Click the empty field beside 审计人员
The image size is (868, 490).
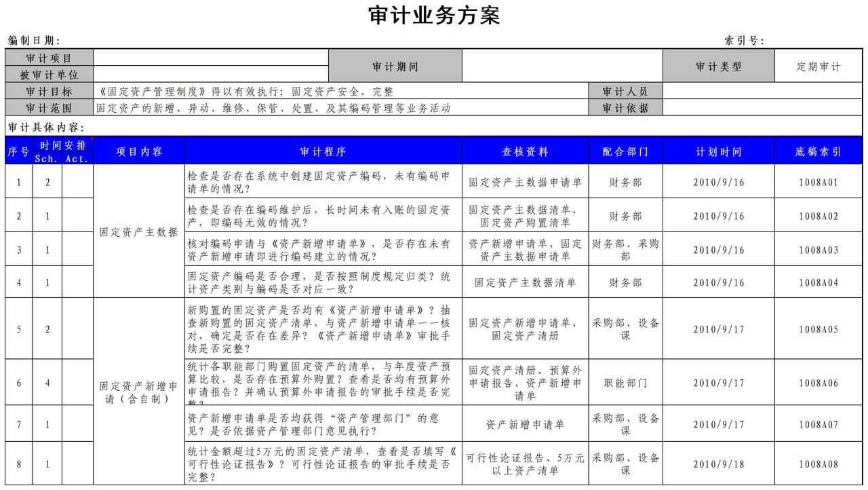coord(763,91)
